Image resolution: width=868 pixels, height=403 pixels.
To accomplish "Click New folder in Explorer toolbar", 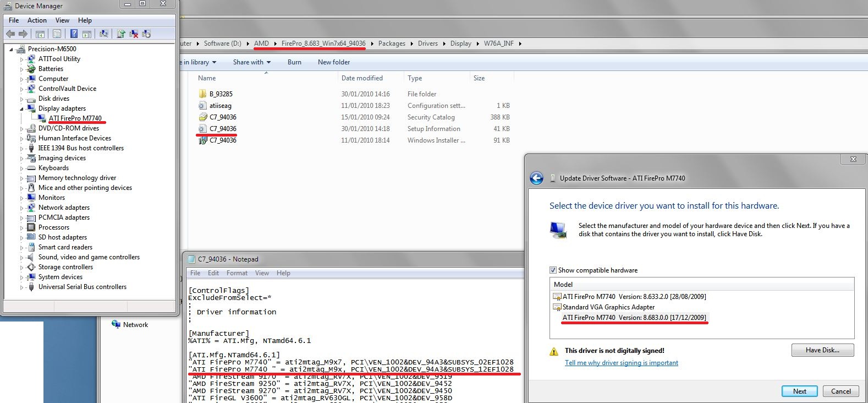I will coord(334,62).
